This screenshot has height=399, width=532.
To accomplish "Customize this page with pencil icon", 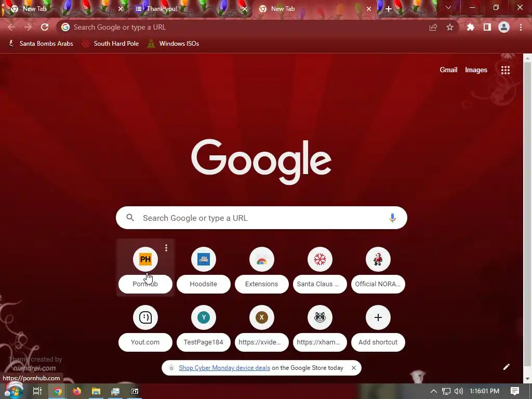I will (506, 367).
